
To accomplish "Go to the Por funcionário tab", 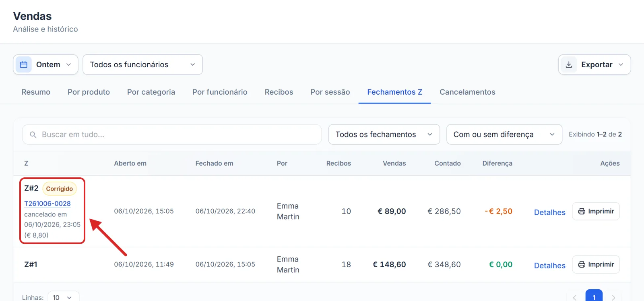I will [220, 92].
